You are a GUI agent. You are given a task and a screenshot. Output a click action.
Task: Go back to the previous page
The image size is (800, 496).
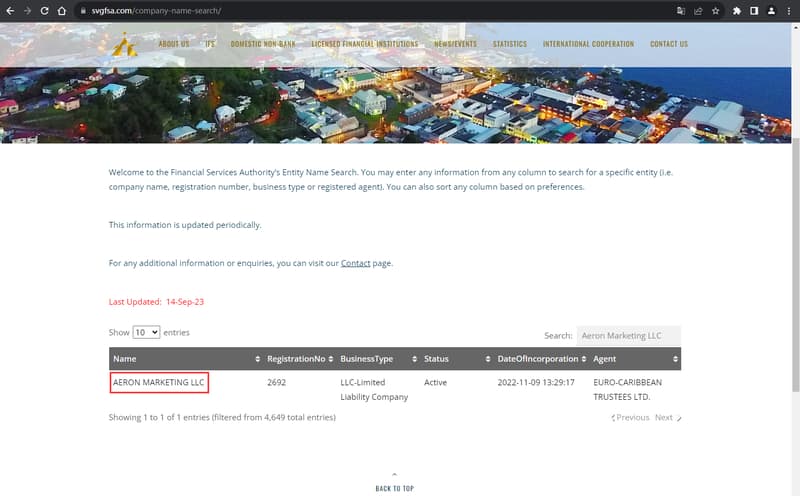(10, 11)
